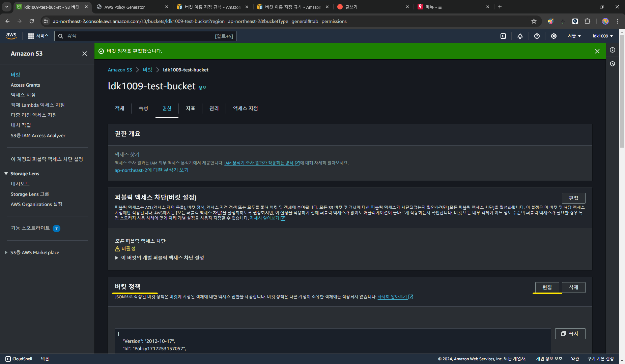Switch to AWS Policy Generator browser tab
Image resolution: width=625 pixels, height=364 pixels.
pyautogui.click(x=132, y=7)
